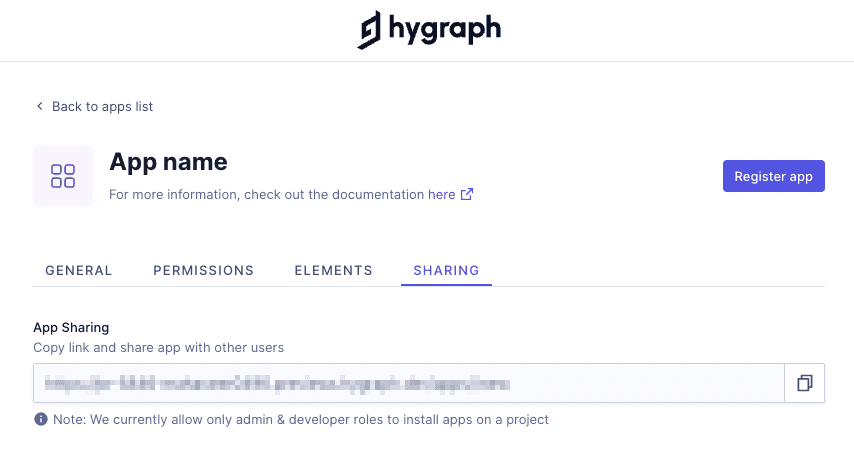Click the Hygraph logo mark
Viewport: 854px width, 453px height.
370,30
